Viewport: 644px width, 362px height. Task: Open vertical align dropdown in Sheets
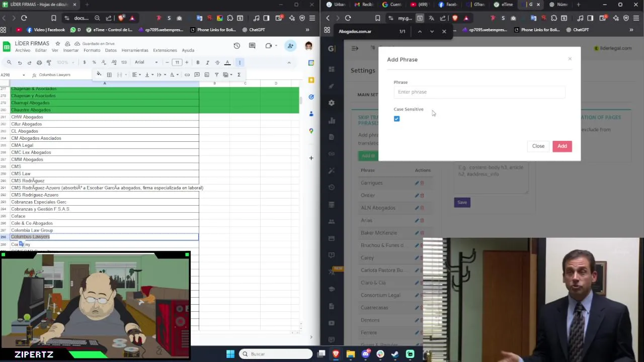pos(148,74)
